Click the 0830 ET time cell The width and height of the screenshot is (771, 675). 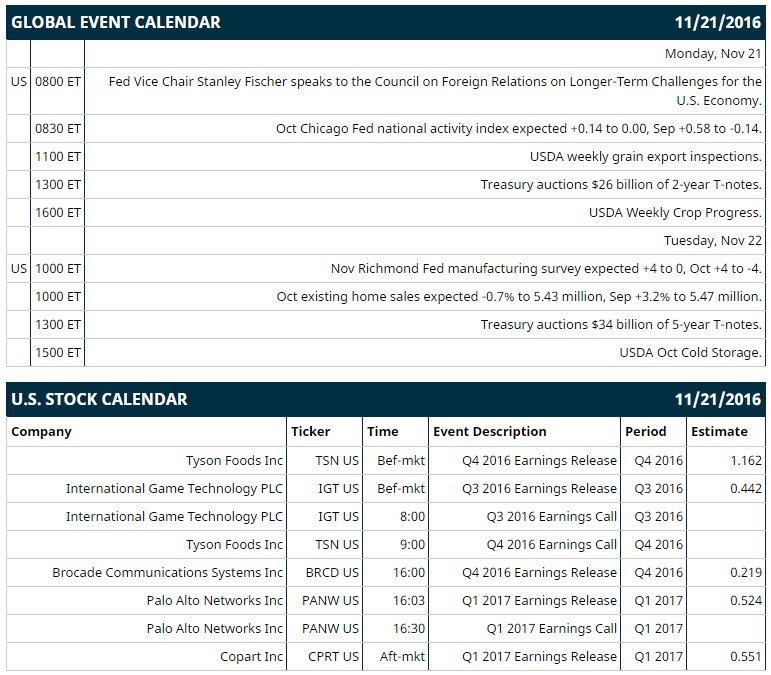[58, 129]
